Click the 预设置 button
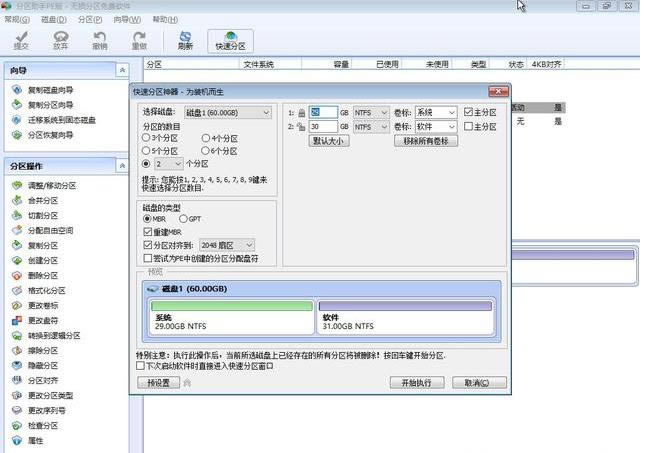Screen dimensions: 645x453 158,383
